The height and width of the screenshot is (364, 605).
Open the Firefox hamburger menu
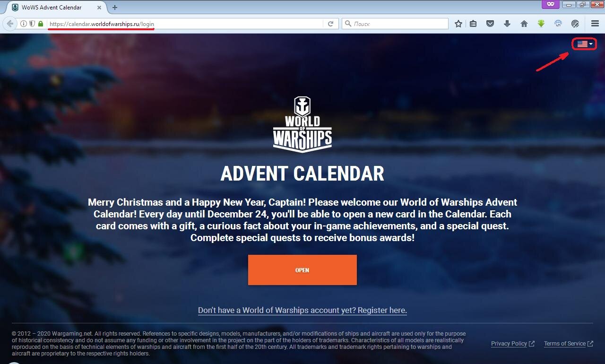(x=595, y=24)
